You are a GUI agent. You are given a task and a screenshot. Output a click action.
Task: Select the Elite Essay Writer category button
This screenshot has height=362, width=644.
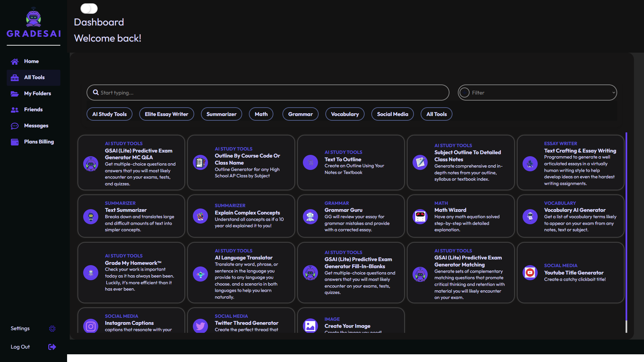pyautogui.click(x=166, y=114)
